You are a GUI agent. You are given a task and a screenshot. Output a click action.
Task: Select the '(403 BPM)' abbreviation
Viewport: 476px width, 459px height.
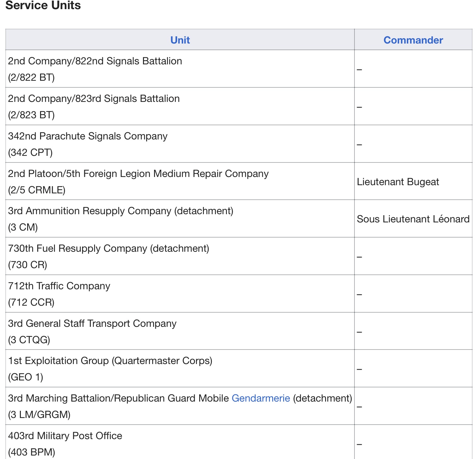coord(32,452)
